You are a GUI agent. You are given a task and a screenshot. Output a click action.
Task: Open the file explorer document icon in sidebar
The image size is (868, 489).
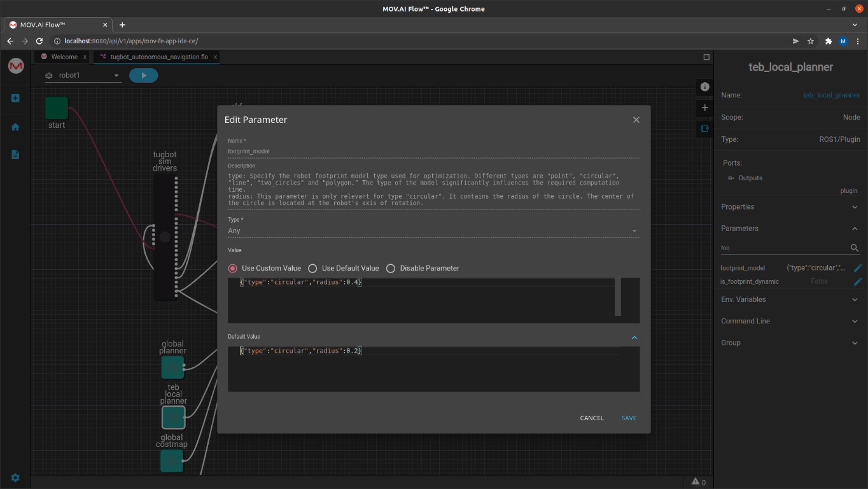(15, 155)
